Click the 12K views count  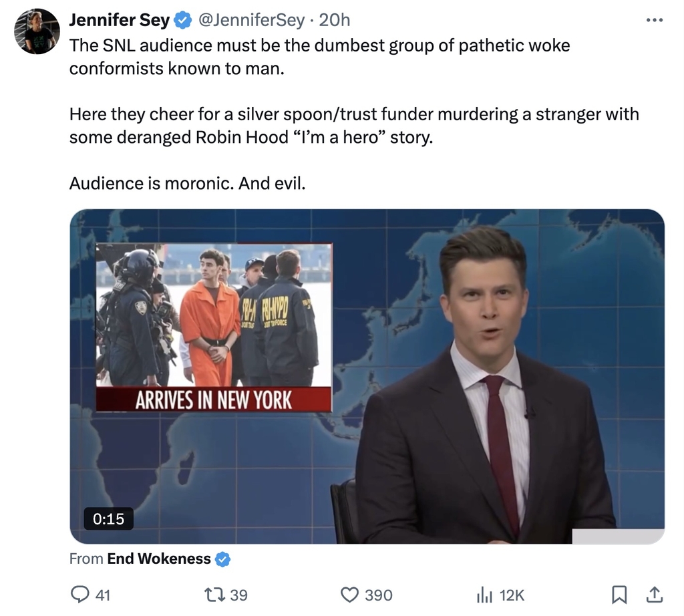(x=512, y=595)
